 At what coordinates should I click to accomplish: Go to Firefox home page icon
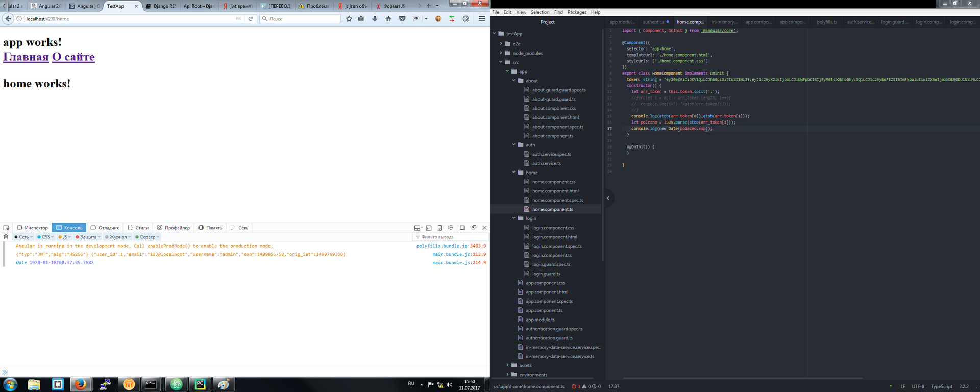pyautogui.click(x=388, y=19)
